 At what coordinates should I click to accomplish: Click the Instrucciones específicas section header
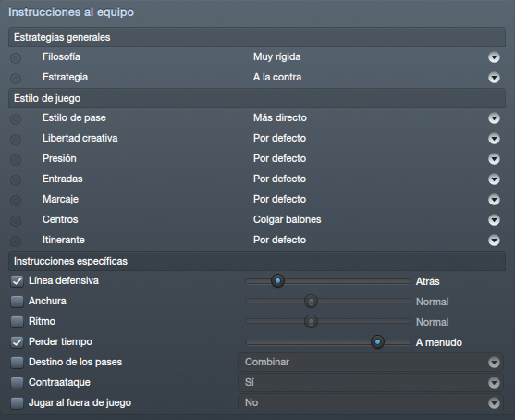pyautogui.click(x=257, y=261)
